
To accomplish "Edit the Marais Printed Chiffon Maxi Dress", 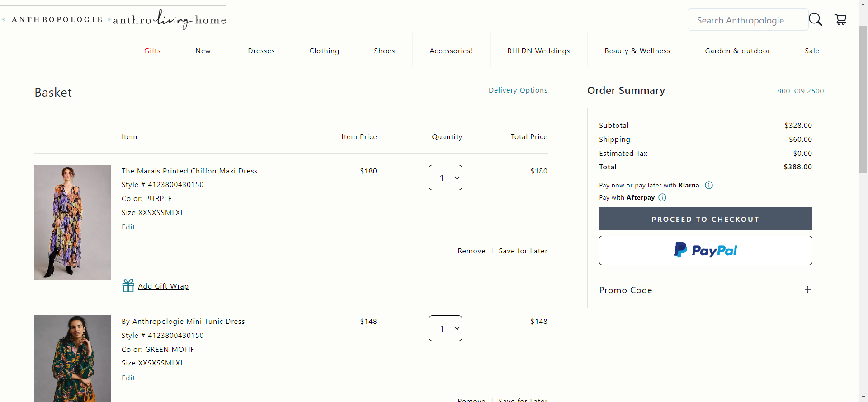I will (128, 227).
